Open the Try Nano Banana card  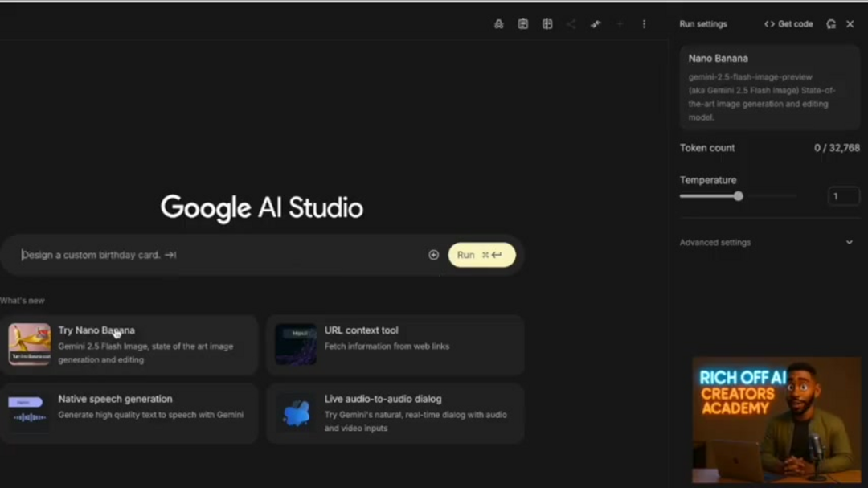[129, 344]
